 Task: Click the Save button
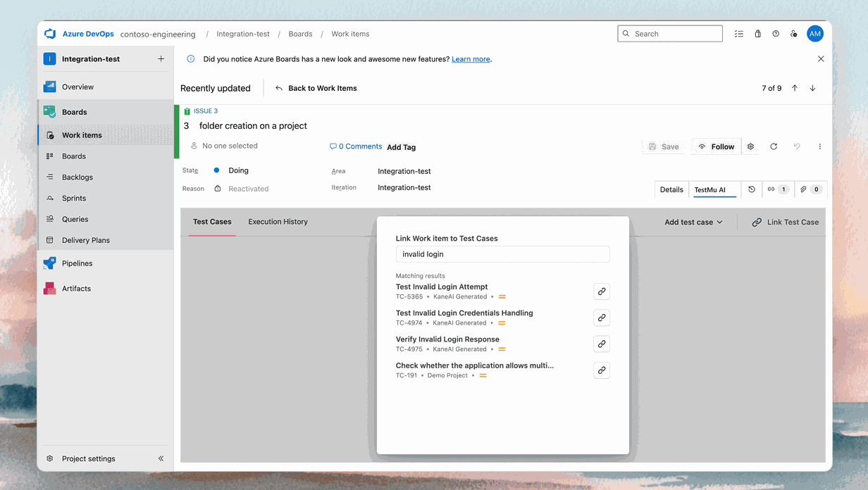click(664, 146)
